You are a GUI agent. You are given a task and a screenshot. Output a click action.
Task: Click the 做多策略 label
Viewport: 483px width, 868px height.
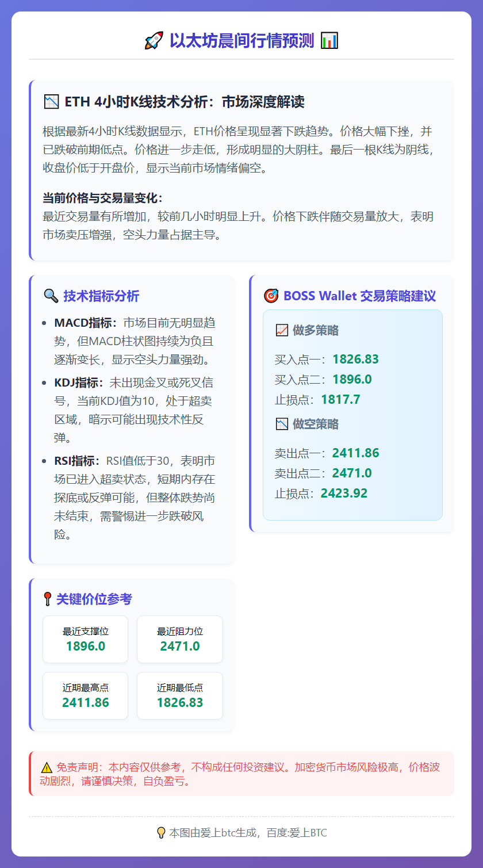coord(316,330)
